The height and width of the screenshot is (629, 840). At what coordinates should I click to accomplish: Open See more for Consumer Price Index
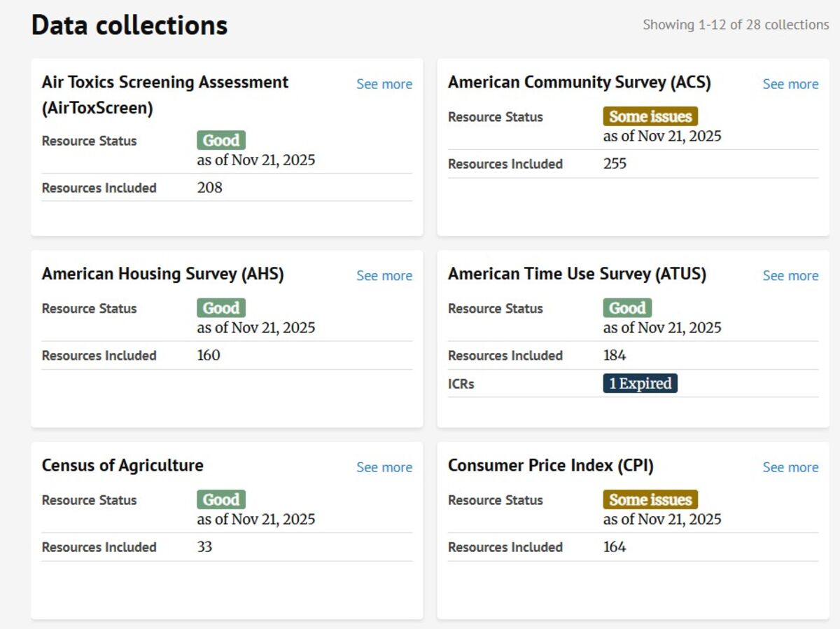point(790,467)
